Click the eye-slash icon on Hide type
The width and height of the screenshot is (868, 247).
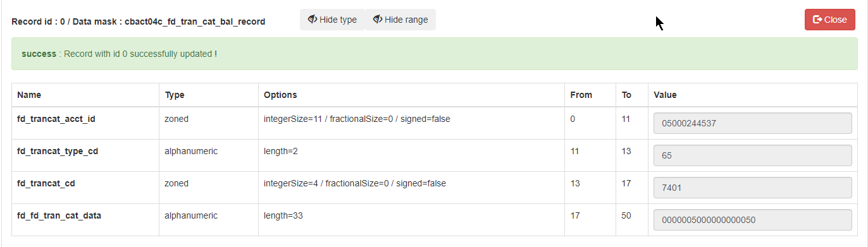(313, 20)
